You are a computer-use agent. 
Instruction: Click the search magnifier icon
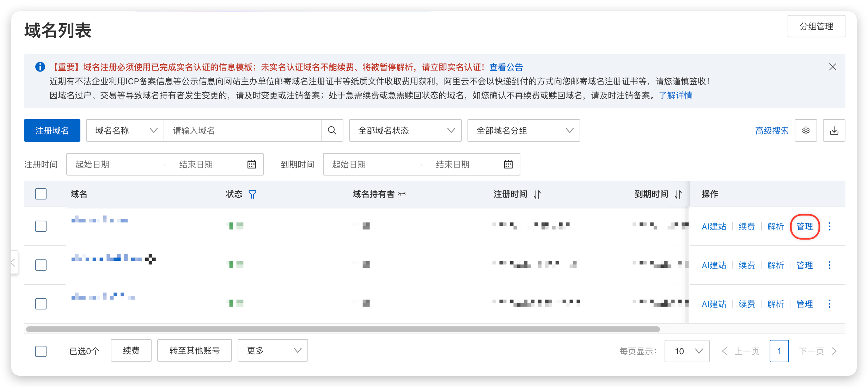click(x=332, y=130)
